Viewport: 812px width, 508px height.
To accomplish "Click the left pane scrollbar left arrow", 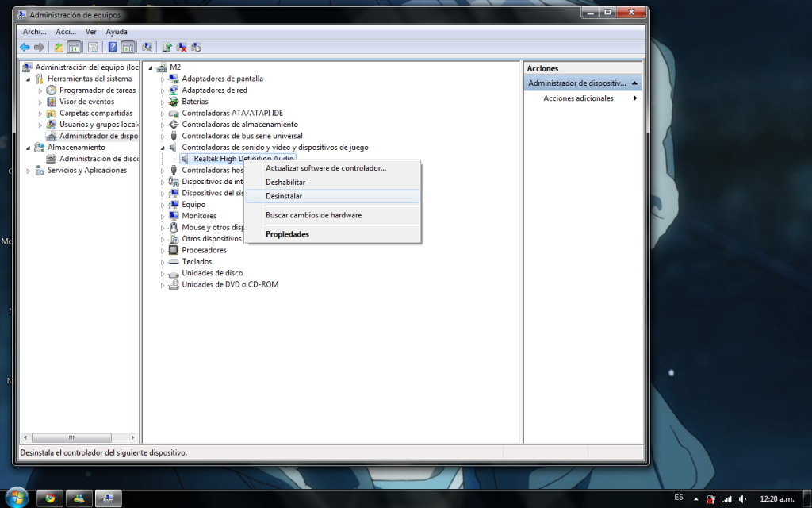I will click(x=25, y=437).
